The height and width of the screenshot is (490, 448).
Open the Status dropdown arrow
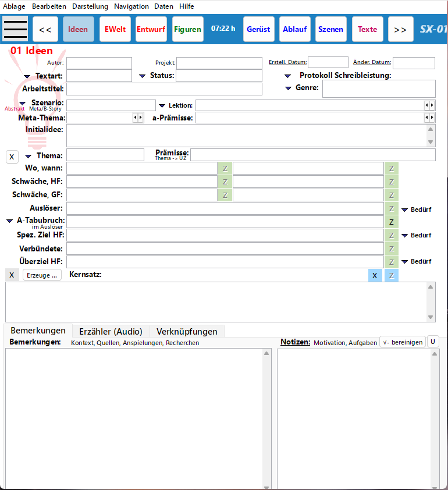pyautogui.click(x=143, y=76)
